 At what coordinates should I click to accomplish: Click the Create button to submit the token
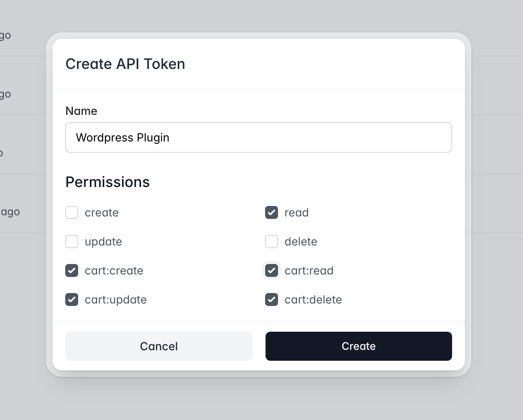359,346
